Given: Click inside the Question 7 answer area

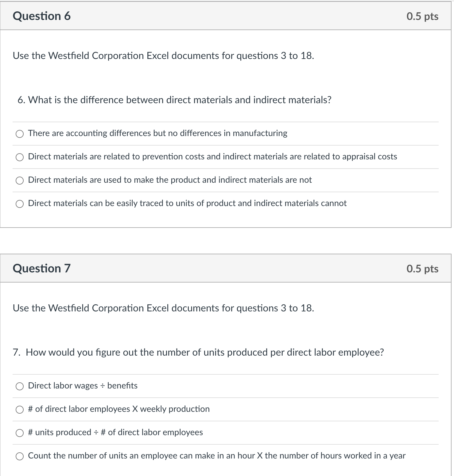Looking at the screenshot, I should click(215, 421).
